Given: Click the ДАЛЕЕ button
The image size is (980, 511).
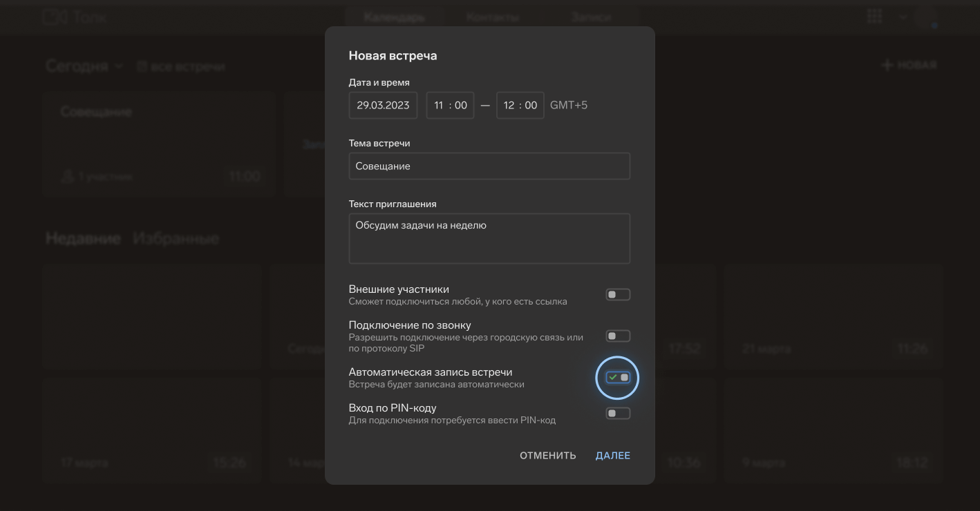Looking at the screenshot, I should [x=613, y=456].
